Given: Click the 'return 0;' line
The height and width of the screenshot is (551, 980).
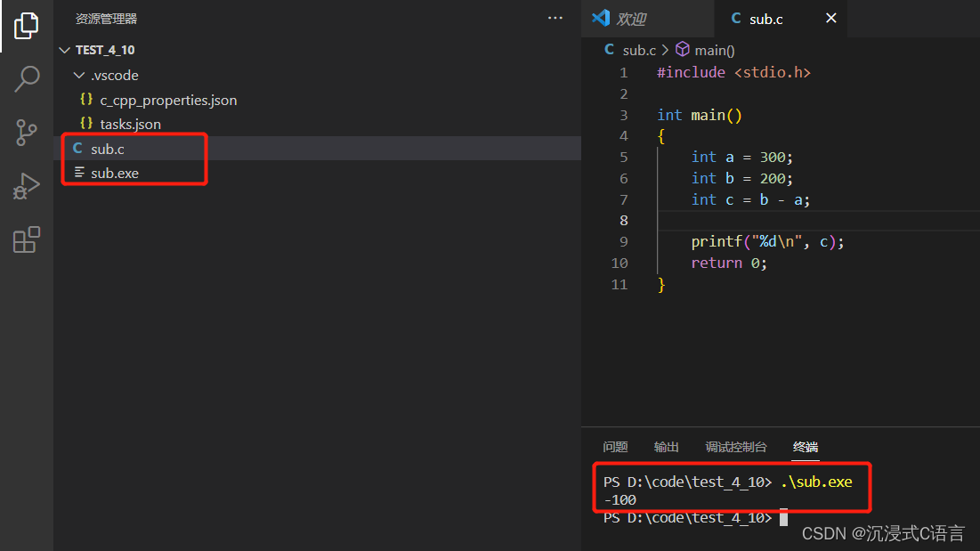Looking at the screenshot, I should coord(729,263).
